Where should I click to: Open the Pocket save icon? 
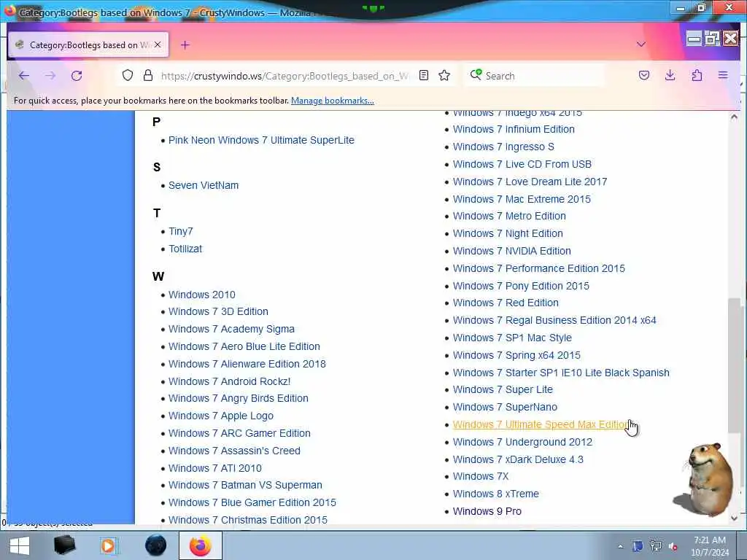pos(644,75)
